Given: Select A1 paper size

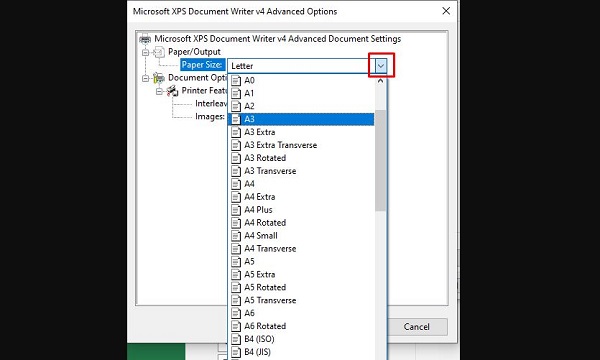Looking at the screenshot, I should tap(301, 93).
